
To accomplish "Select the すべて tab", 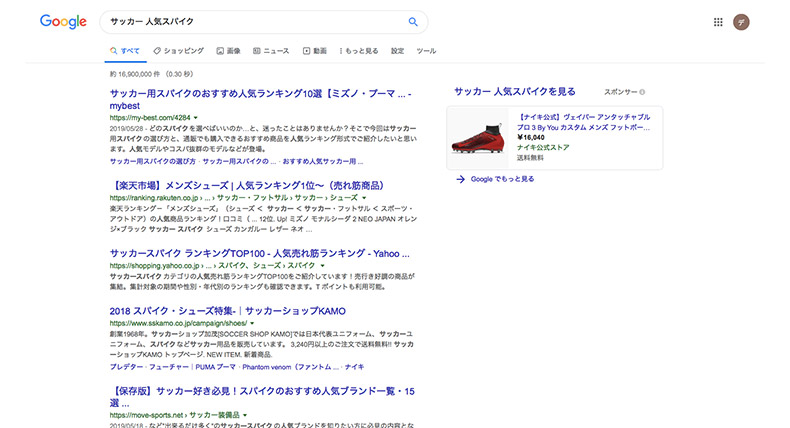I will [125, 51].
